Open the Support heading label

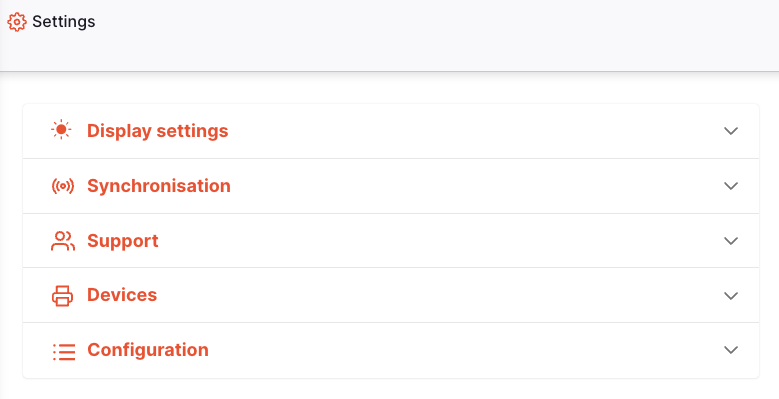[123, 241]
